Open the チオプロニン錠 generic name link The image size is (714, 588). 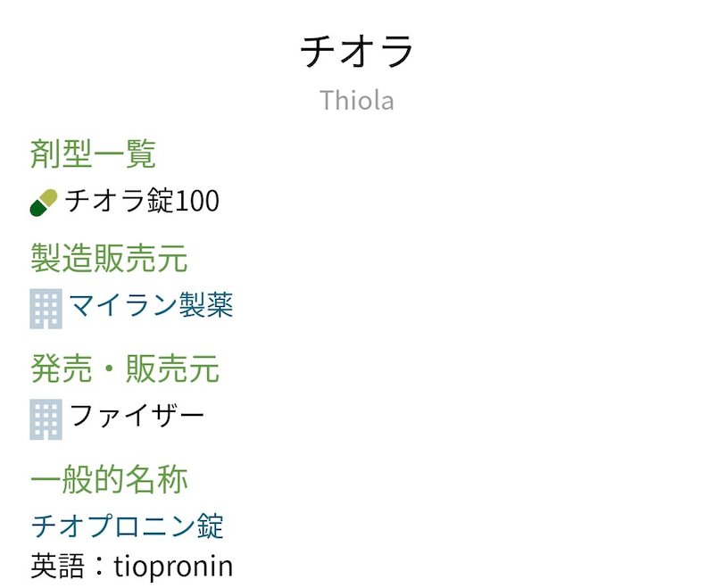point(127,526)
